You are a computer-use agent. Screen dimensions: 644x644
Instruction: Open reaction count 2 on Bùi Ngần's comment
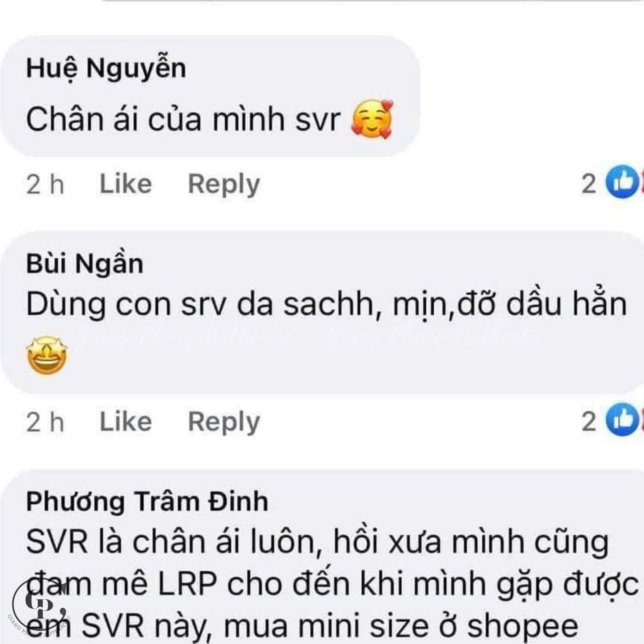pos(589,421)
